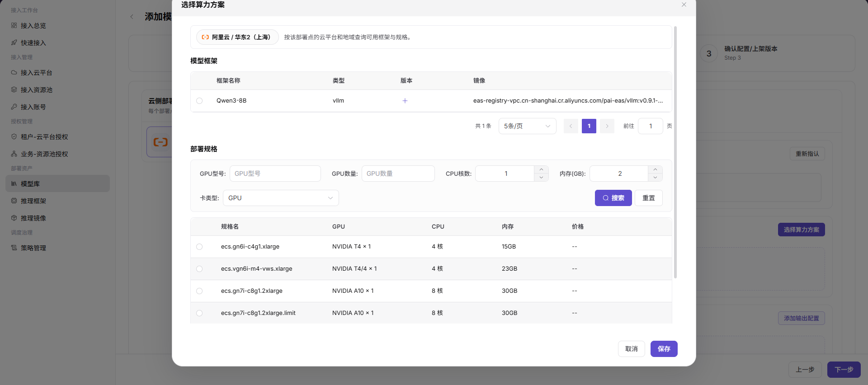The height and width of the screenshot is (385, 868).
Task: Click the 快速接入 rocket icon
Action: [14, 42]
